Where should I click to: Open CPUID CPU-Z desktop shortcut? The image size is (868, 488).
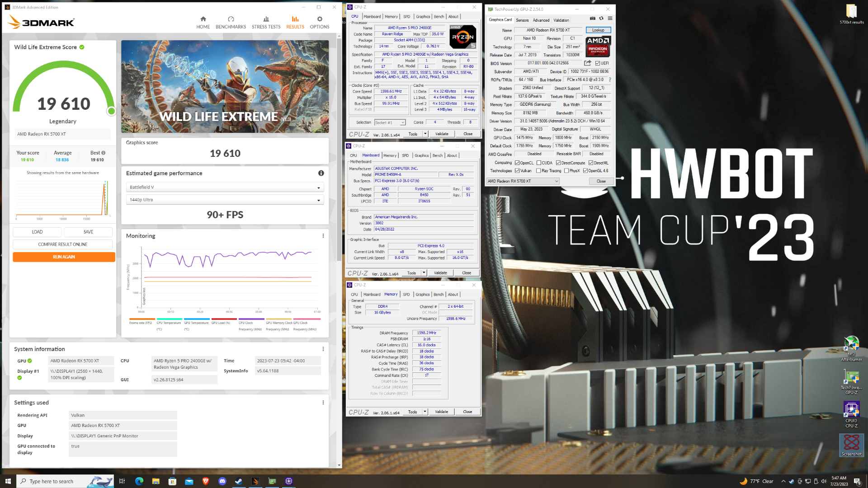[851, 415]
